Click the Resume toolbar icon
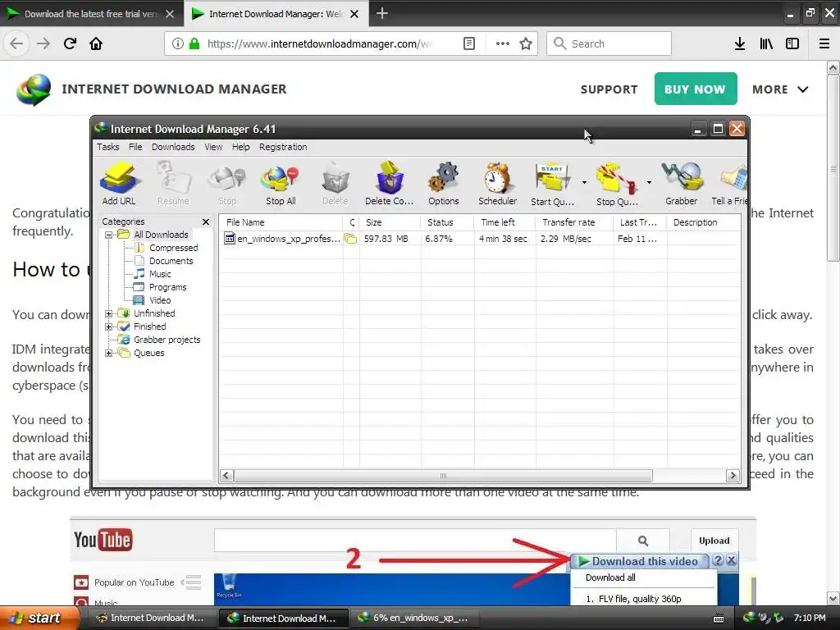 pos(173,184)
